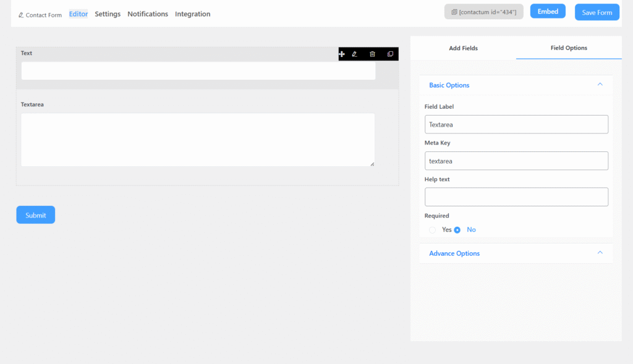Toggle Advance Options section chevron
633x364 pixels.
[x=600, y=253]
